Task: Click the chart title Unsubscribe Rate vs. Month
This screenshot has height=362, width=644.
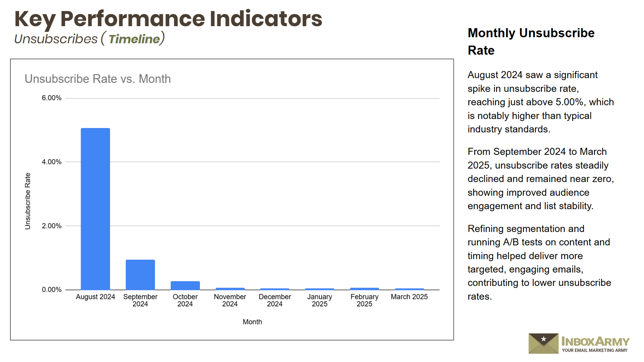Action: tap(98, 79)
